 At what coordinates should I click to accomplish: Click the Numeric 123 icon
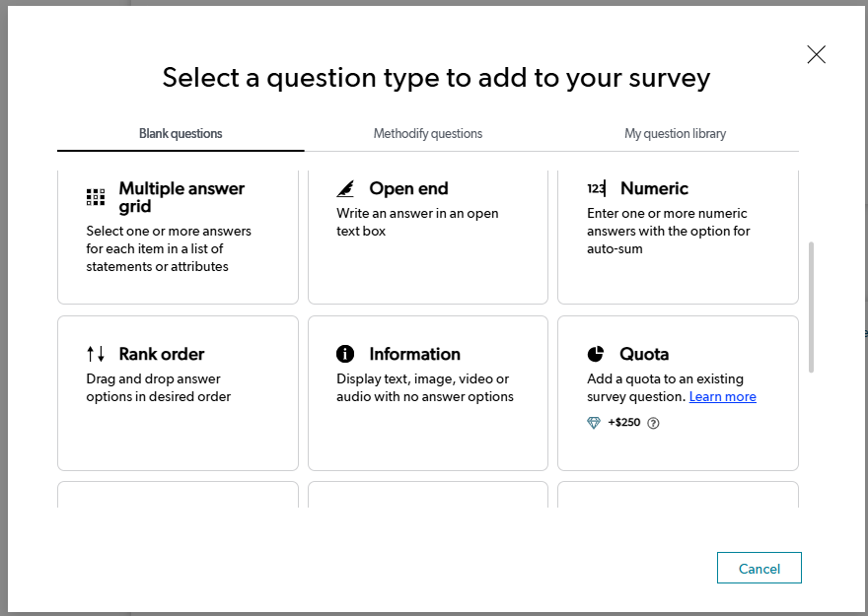click(x=596, y=189)
